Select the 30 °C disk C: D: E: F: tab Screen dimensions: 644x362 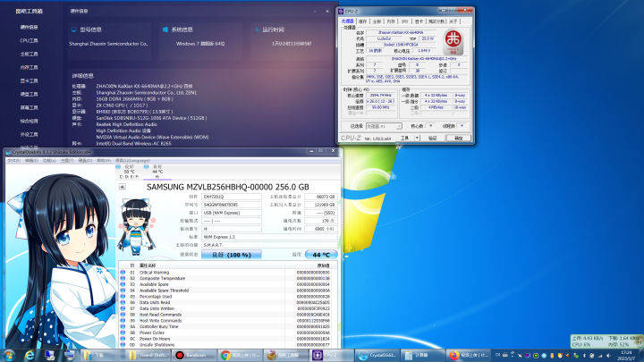(x=129, y=172)
